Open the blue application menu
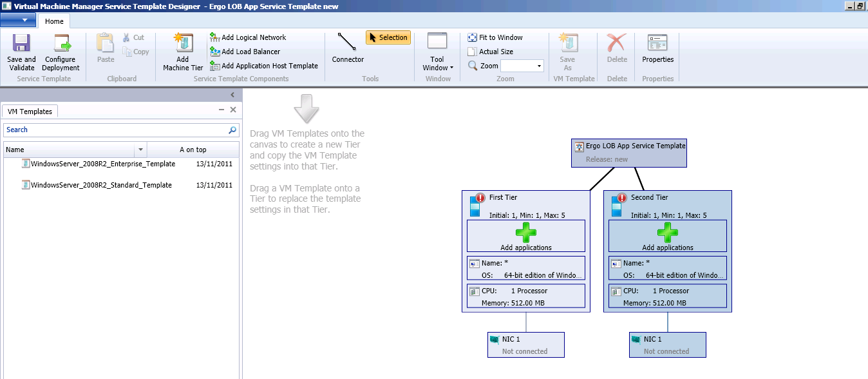This screenshot has height=379, width=868. [18, 20]
